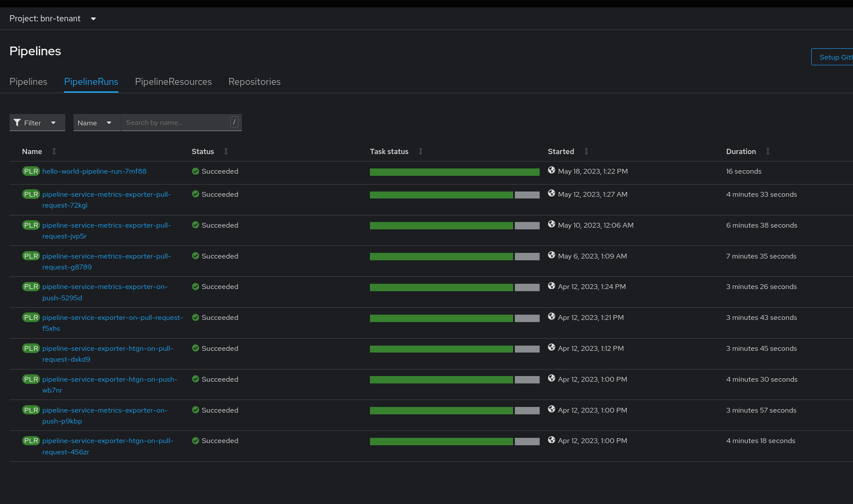The width and height of the screenshot is (853, 504).
Task: Click task status bar for request-72kgl run
Action: (454, 195)
